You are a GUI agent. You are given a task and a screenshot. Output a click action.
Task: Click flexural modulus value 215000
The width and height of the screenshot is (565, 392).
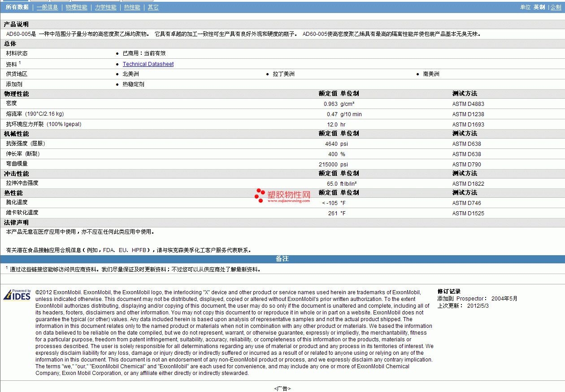pyautogui.click(x=328, y=165)
